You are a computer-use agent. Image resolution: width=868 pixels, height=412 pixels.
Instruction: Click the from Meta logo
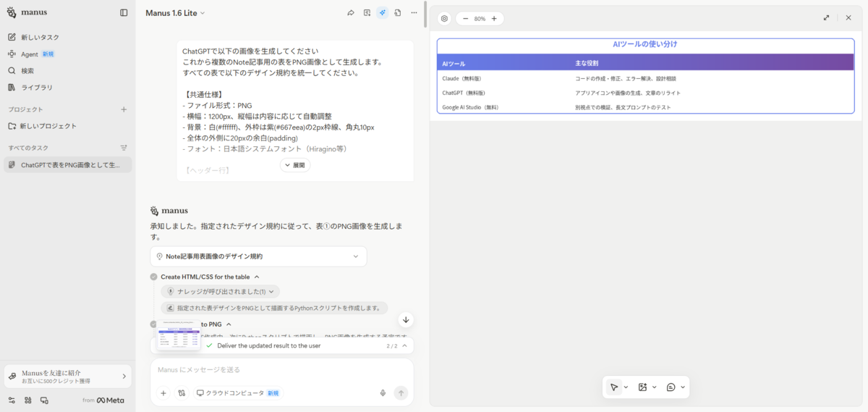103,400
